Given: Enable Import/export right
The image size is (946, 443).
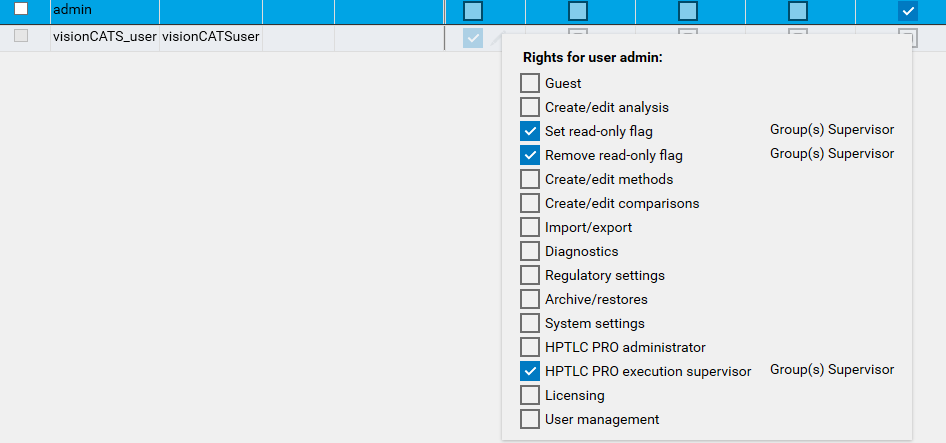Looking at the screenshot, I should coord(530,227).
